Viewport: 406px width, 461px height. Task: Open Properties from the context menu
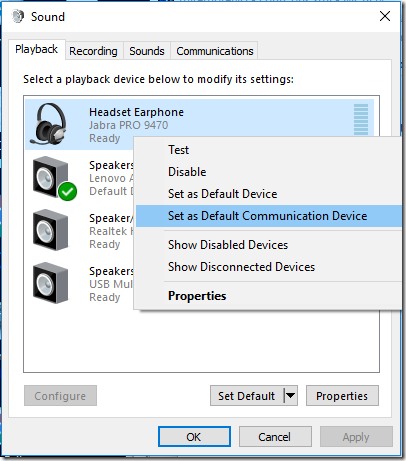pyautogui.click(x=268, y=296)
